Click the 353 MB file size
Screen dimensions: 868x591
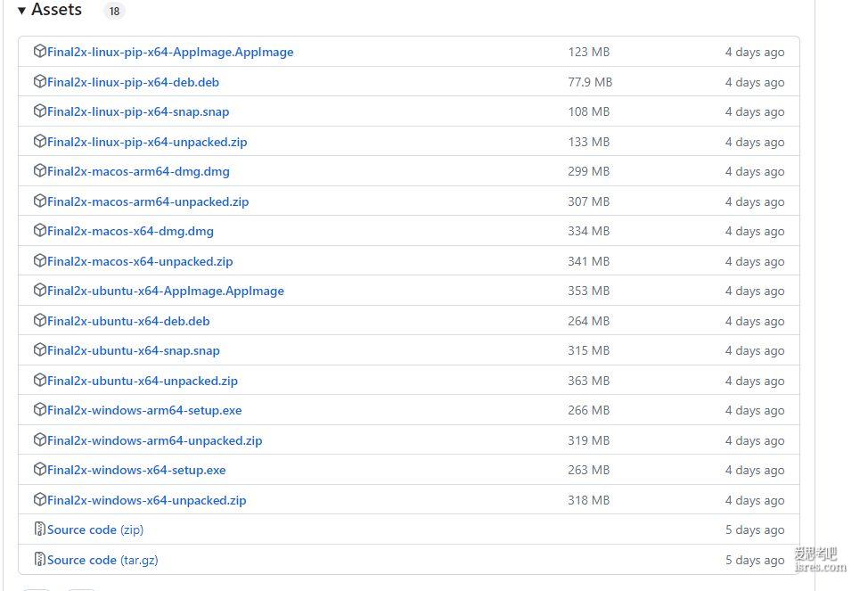point(588,291)
